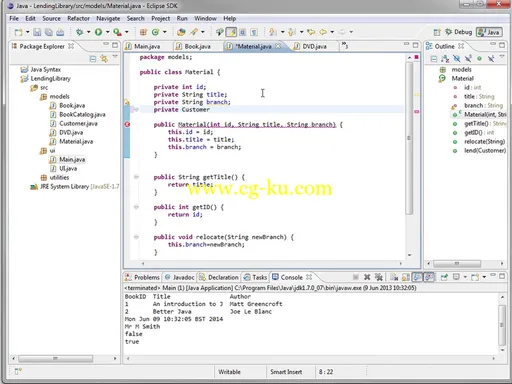Screen dimensions: 512x384
Task: Collapse the getTitle() method fold marker
Action: coord(136,177)
